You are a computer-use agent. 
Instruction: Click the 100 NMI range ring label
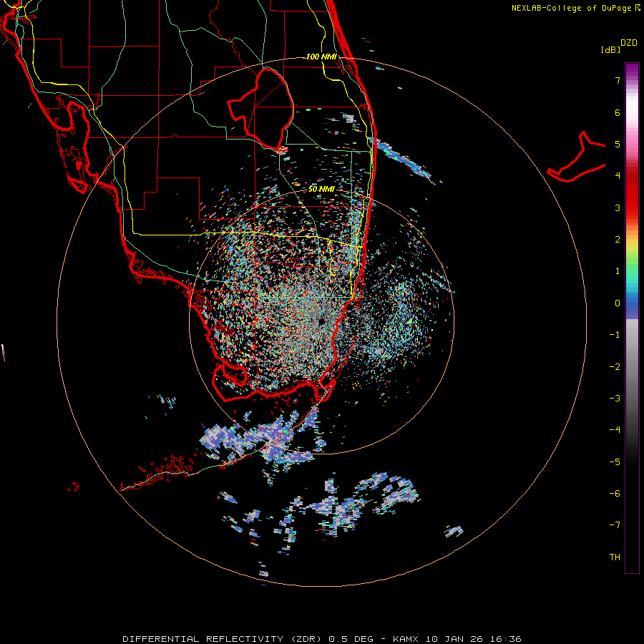point(321,57)
